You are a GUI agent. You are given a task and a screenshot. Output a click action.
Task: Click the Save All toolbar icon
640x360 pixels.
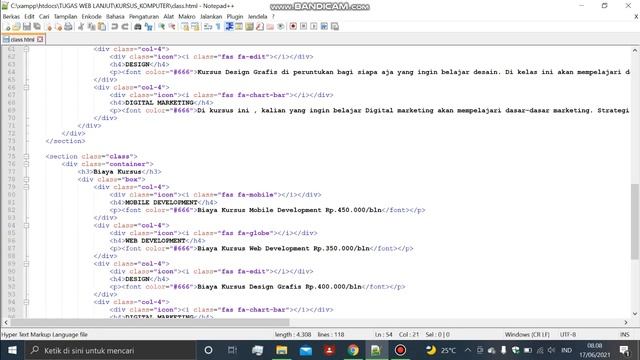click(x=37, y=27)
